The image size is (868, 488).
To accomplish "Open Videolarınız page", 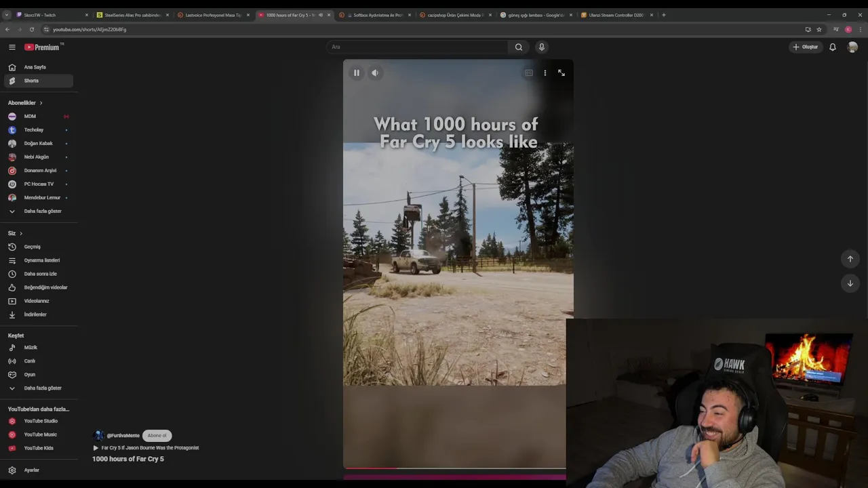I will [39, 301].
